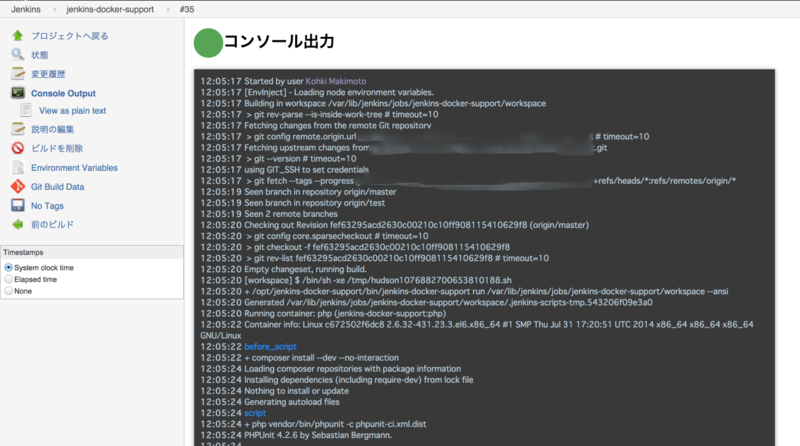Screen dimensions: 800x446
Task: Click the notepad icon beside 説明の編集
Action: point(18,129)
